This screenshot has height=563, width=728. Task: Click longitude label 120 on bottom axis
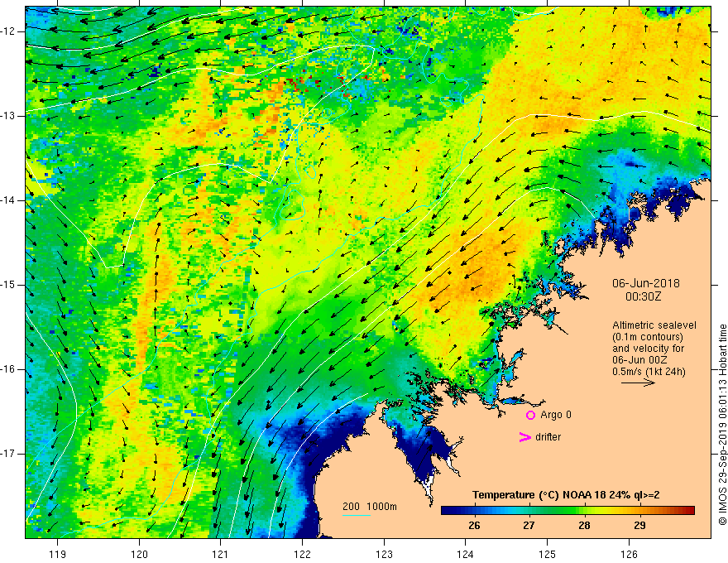click(x=139, y=554)
